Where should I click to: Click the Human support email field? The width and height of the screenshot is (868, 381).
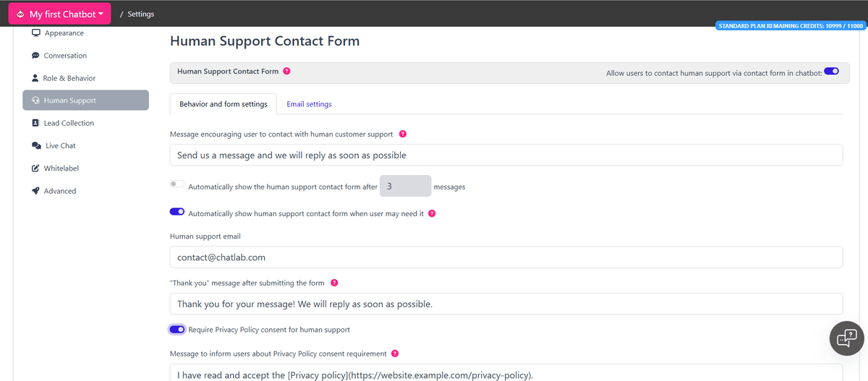pyautogui.click(x=506, y=257)
